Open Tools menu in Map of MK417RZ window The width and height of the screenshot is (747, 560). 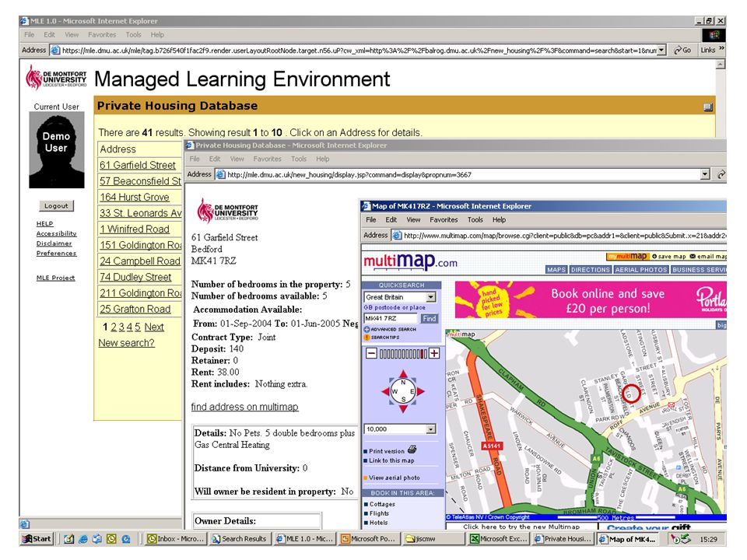(x=475, y=219)
